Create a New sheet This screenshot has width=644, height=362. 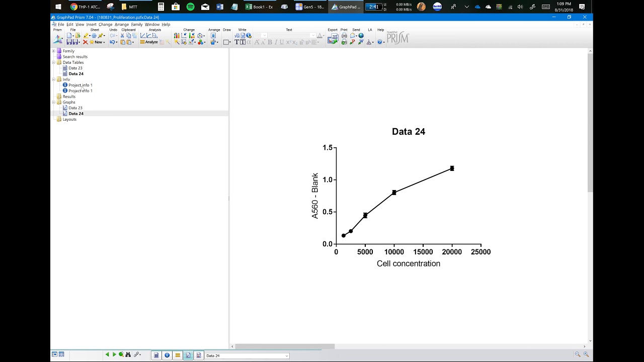(97, 42)
